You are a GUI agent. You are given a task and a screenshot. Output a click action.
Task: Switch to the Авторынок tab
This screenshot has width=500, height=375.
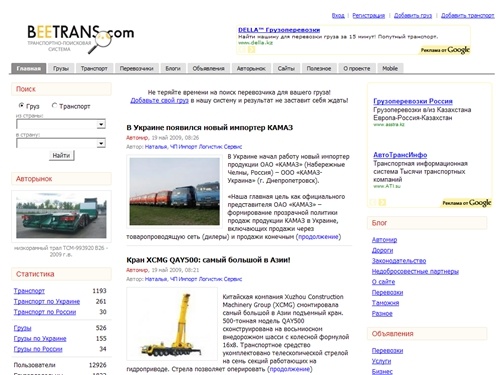[x=251, y=68]
